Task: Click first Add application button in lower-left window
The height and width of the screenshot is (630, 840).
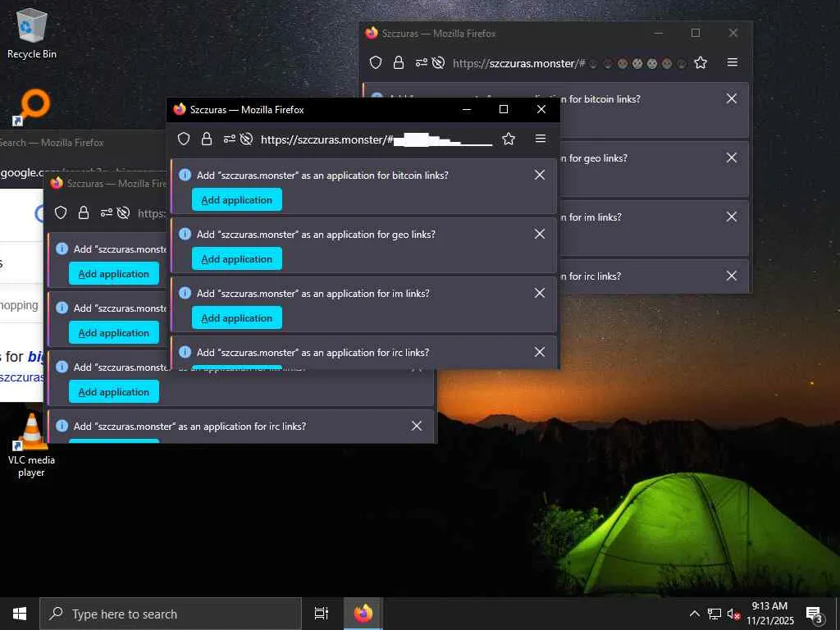Action: click(x=113, y=274)
